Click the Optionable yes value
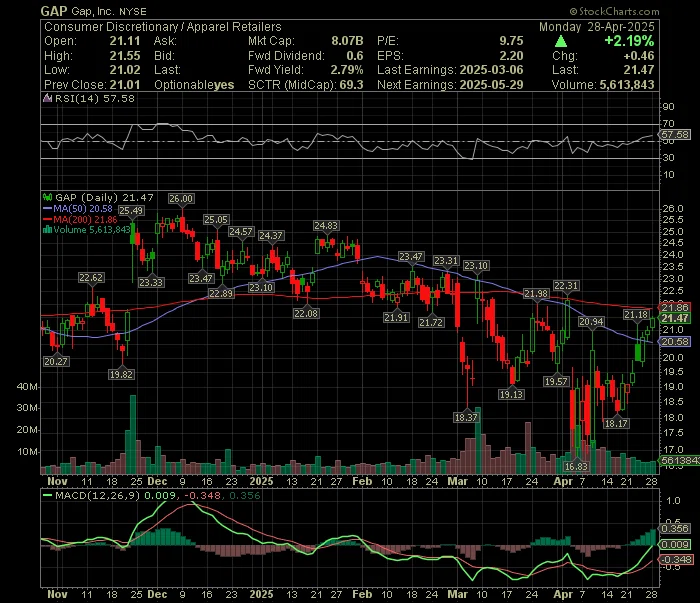This screenshot has width=700, height=603. (224, 85)
